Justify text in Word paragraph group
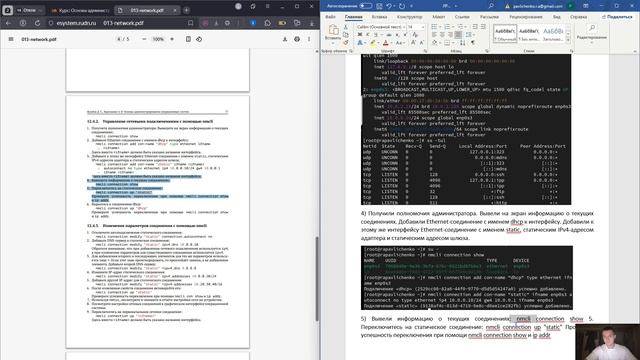 coord(458,35)
